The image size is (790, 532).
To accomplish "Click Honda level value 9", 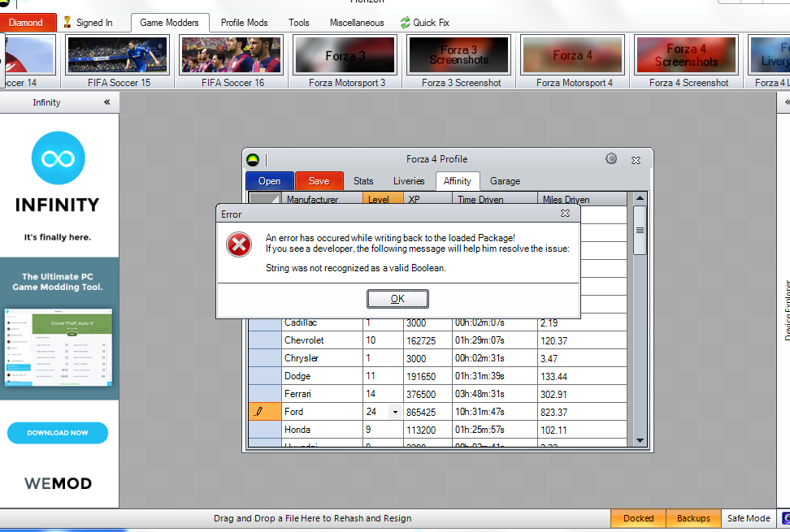I will tap(383, 430).
